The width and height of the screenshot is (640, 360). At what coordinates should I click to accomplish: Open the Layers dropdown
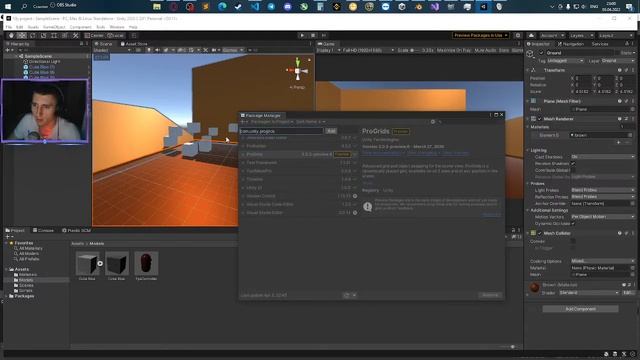tap(581, 36)
